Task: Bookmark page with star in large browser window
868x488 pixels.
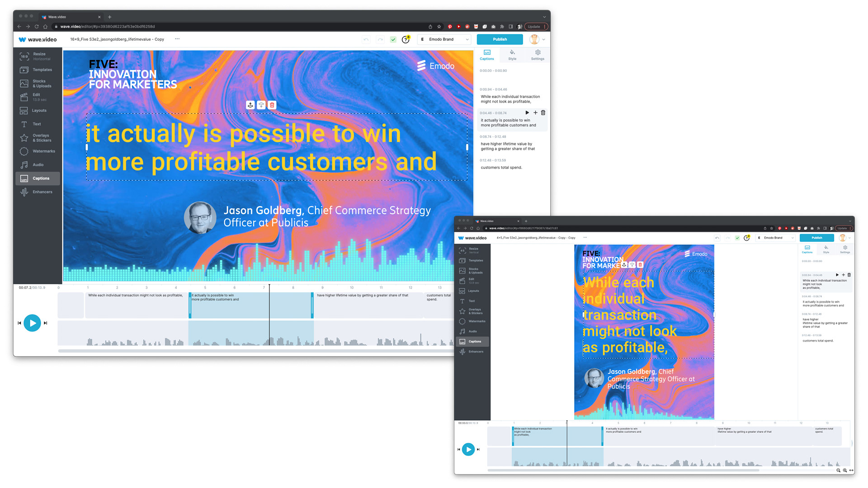Action: click(x=439, y=27)
